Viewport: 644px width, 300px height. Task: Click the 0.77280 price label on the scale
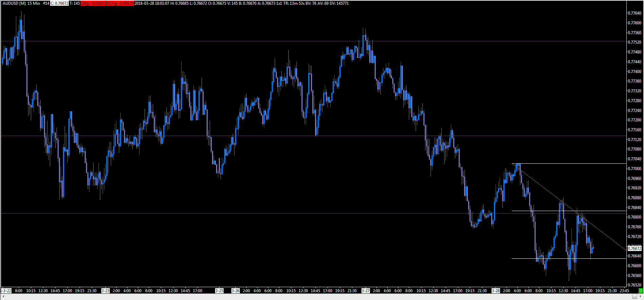point(635,101)
